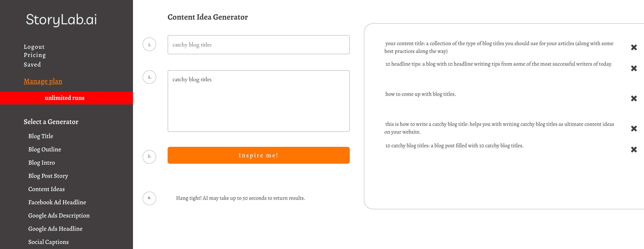This screenshot has width=644, height=249.
Task: Click the Blog Outline generator link
Action: 45,149
